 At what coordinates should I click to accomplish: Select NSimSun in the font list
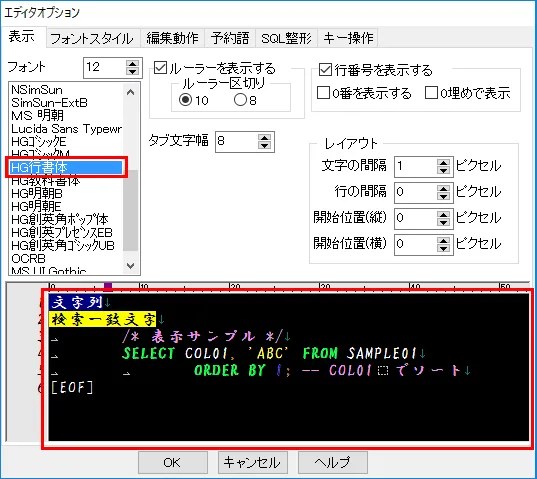66,90
